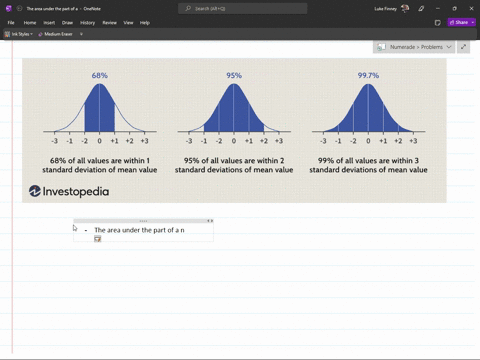Open the Review tab
This screenshot has height=360, width=480.
[x=109, y=23]
